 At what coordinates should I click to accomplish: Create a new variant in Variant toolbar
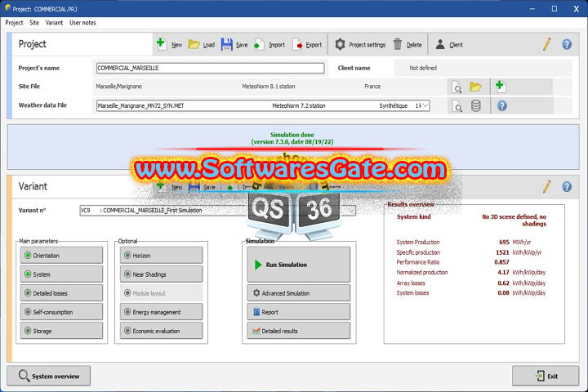click(x=169, y=187)
